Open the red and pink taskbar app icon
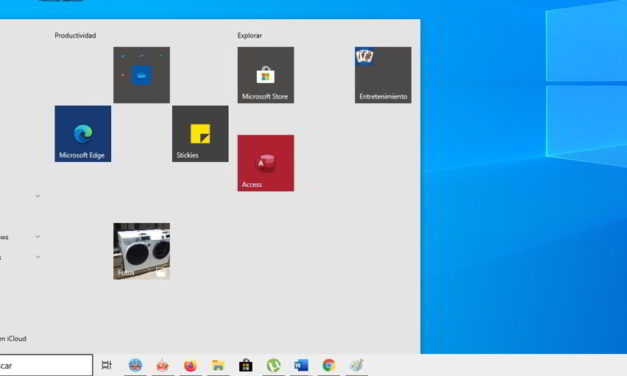Image resolution: width=627 pixels, height=376 pixels. (x=163, y=365)
